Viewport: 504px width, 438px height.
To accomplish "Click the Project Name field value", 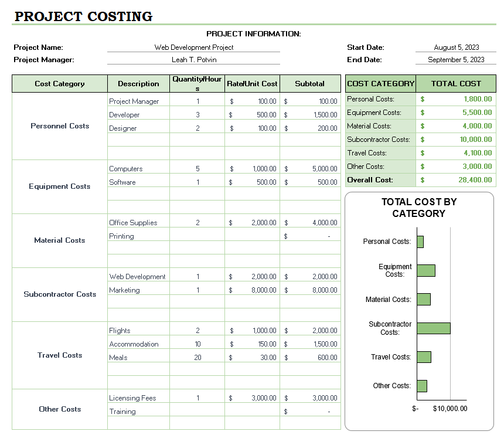I will click(x=194, y=47).
